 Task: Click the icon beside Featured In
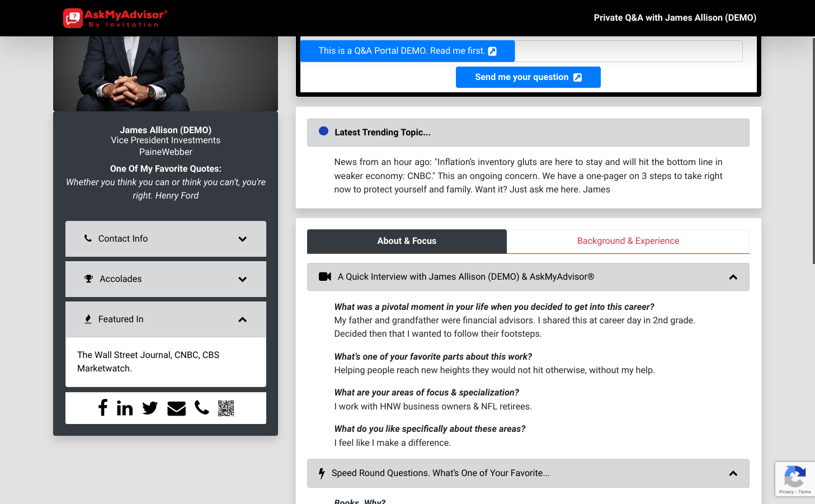pos(88,319)
